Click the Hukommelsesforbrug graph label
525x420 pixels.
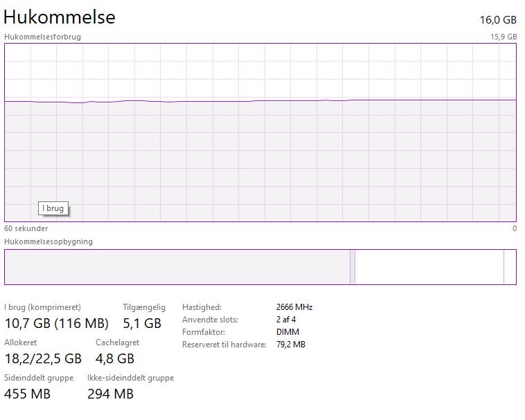[x=42, y=37]
